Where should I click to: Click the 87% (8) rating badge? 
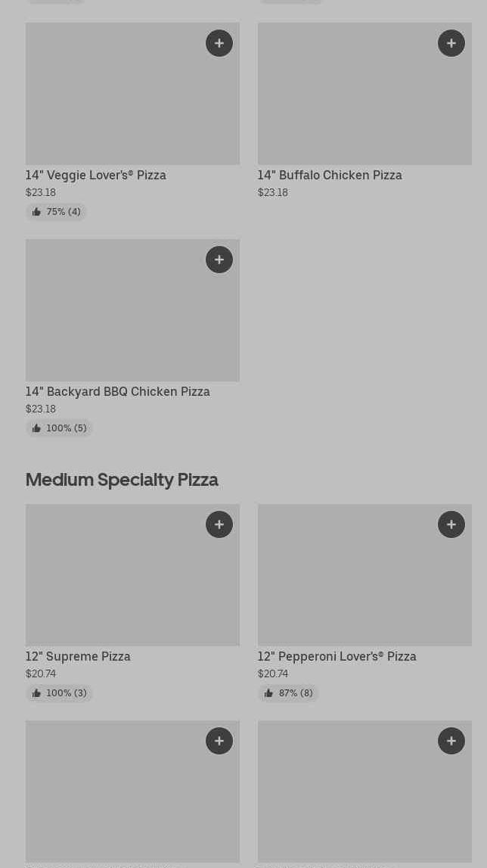coord(288,693)
